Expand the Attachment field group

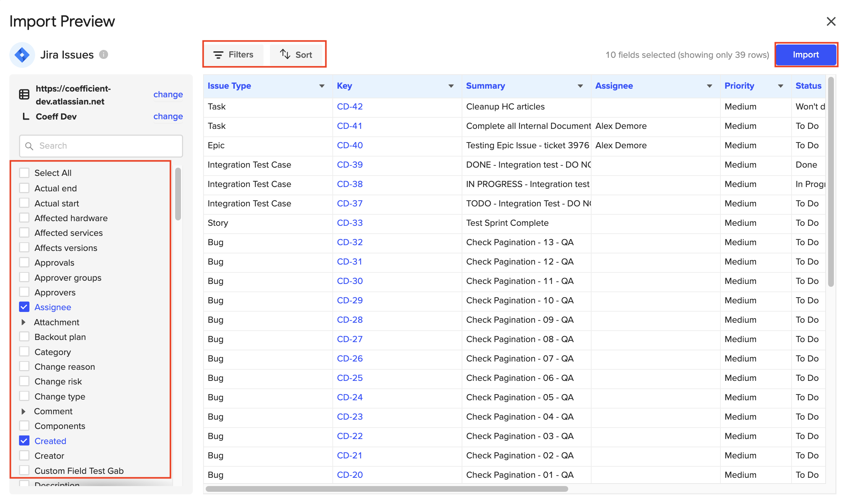pos(23,322)
